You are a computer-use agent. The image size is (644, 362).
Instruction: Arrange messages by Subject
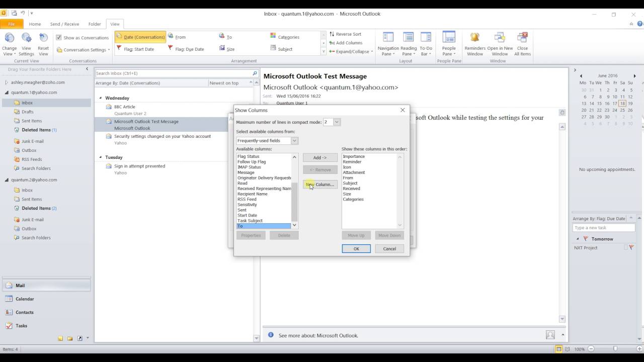pyautogui.click(x=281, y=49)
